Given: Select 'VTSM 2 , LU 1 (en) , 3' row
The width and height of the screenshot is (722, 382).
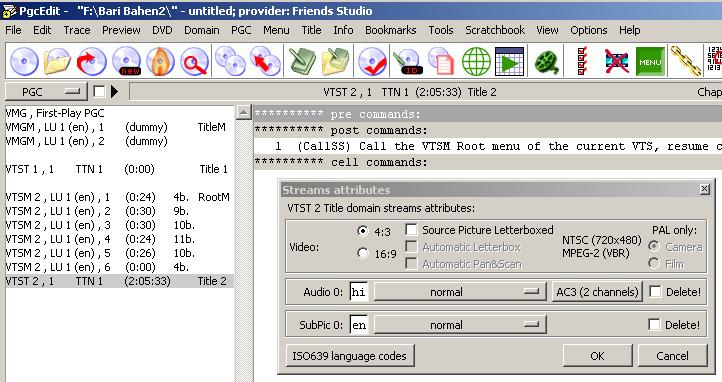Looking at the screenshot, I should tap(120, 225).
